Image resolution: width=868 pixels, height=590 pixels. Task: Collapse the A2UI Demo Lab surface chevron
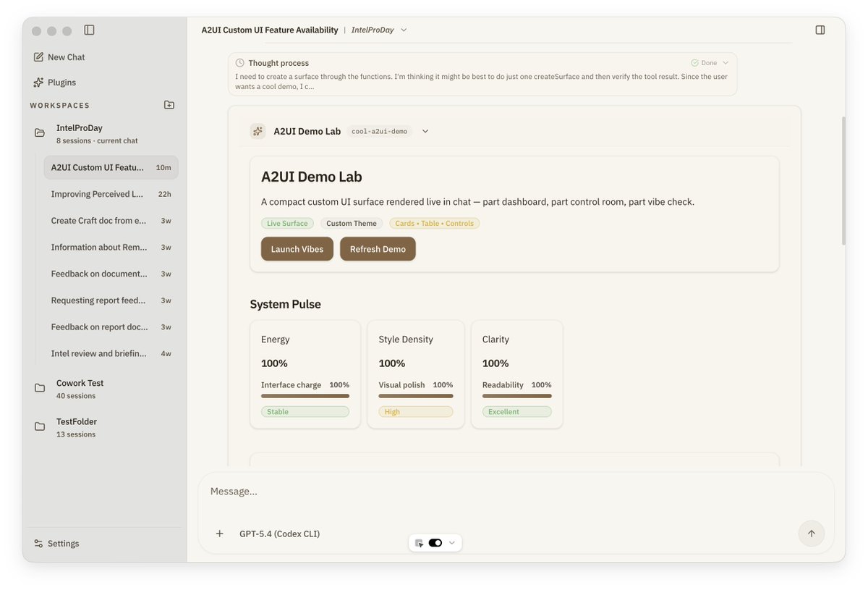425,131
